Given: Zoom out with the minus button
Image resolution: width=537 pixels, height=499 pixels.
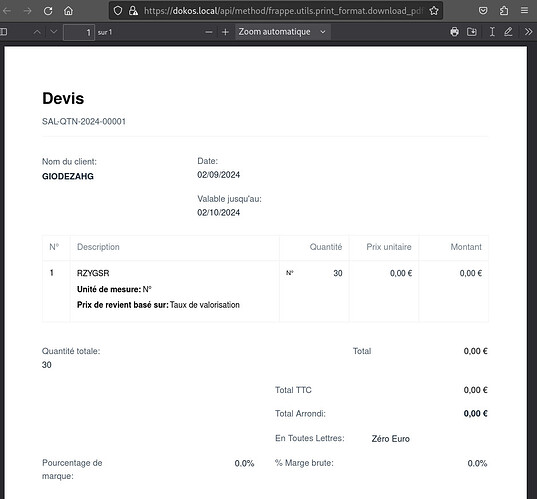Looking at the screenshot, I should [209, 32].
